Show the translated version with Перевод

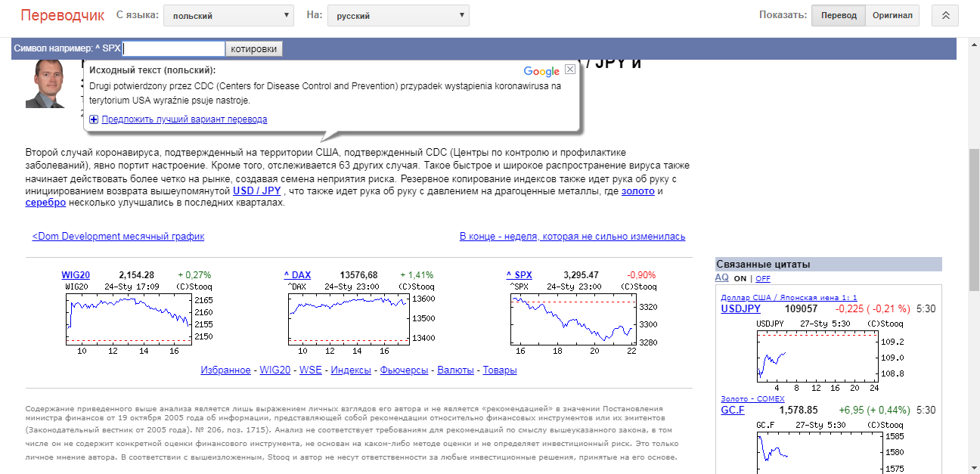[839, 16]
